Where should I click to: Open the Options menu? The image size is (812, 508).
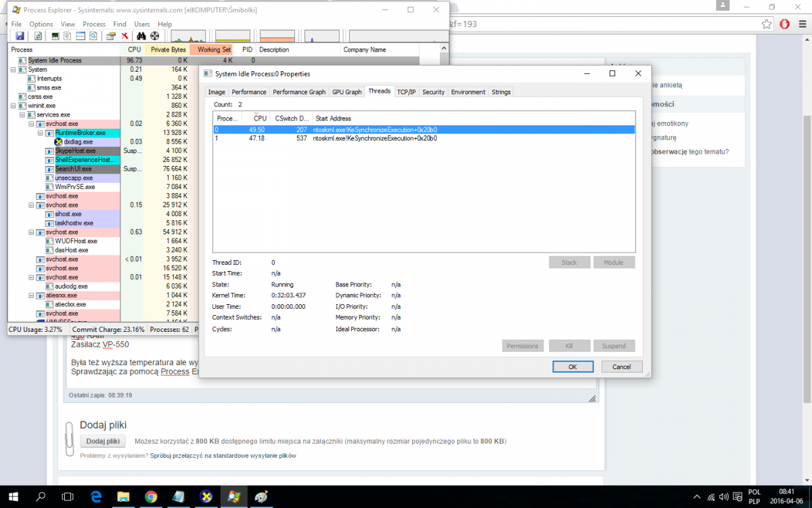point(41,24)
